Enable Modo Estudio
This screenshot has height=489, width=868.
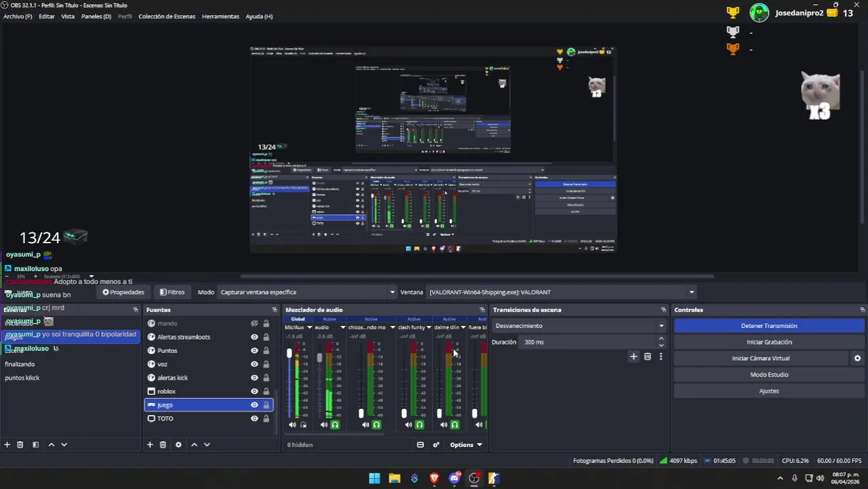click(x=769, y=375)
